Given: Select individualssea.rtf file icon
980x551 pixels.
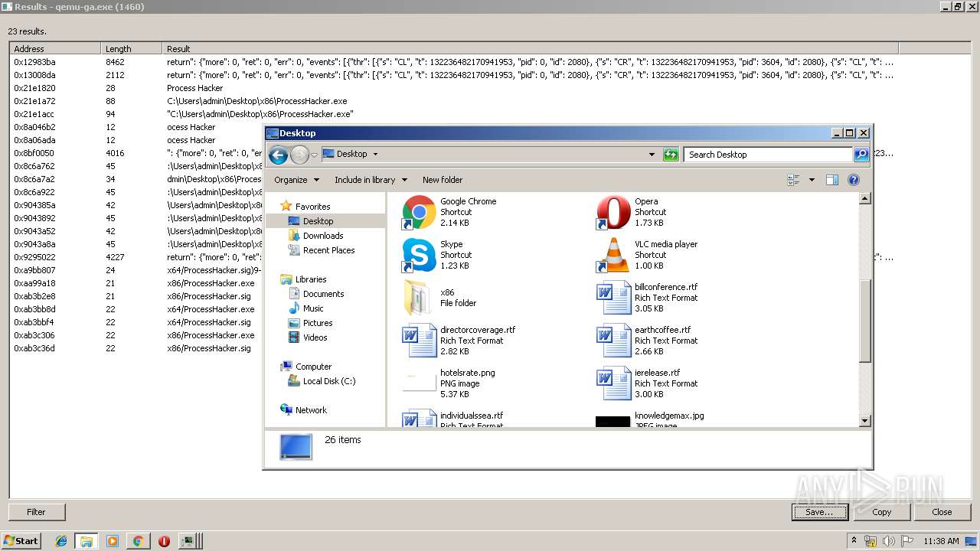Looking at the screenshot, I should click(419, 418).
